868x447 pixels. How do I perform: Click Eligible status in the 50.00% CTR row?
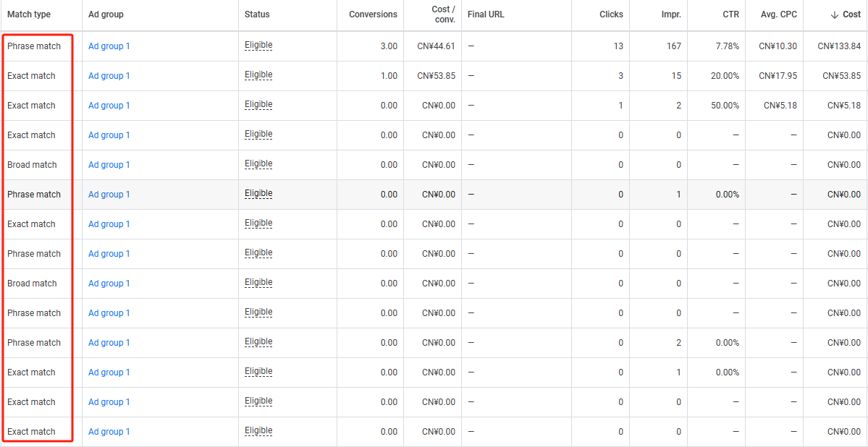click(258, 104)
